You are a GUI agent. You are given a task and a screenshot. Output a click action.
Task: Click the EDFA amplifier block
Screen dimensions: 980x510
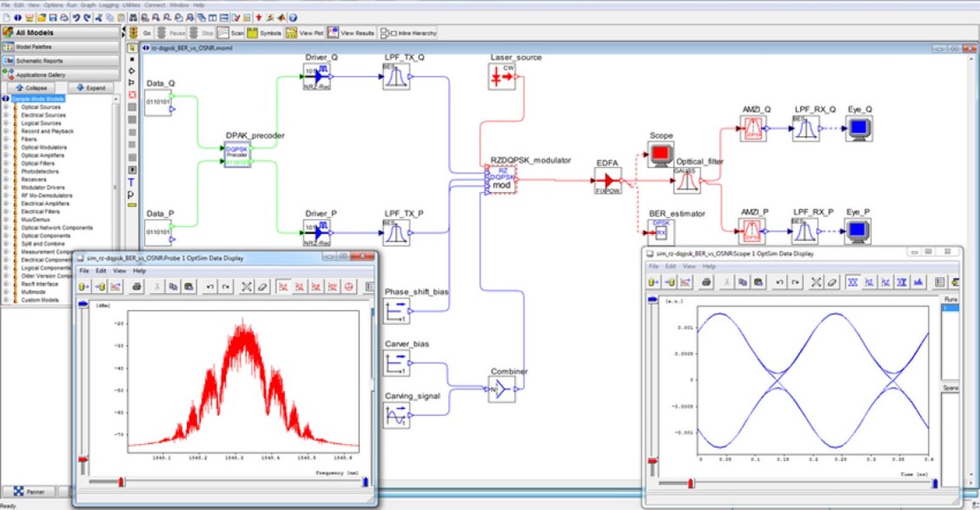click(607, 180)
